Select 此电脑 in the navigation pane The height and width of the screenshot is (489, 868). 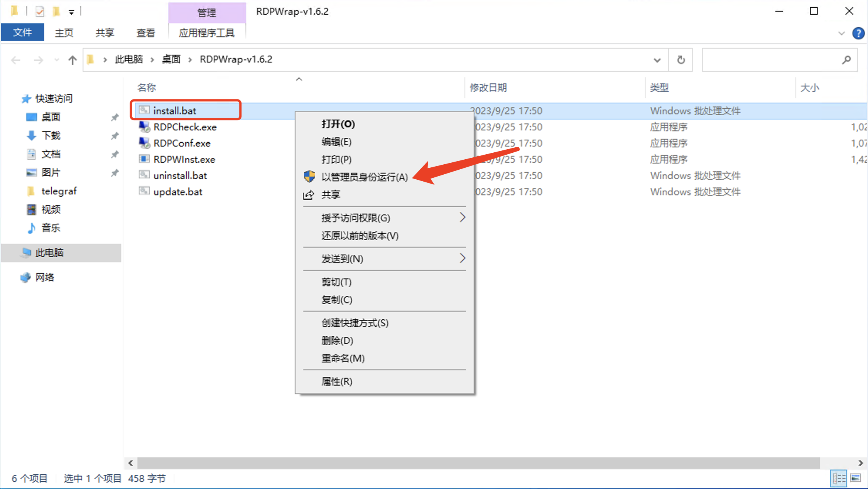click(x=49, y=253)
